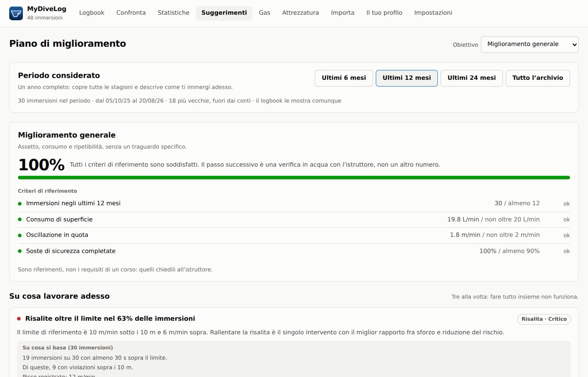Switch to the Confronta tab
The image size is (588, 377).
131,13
